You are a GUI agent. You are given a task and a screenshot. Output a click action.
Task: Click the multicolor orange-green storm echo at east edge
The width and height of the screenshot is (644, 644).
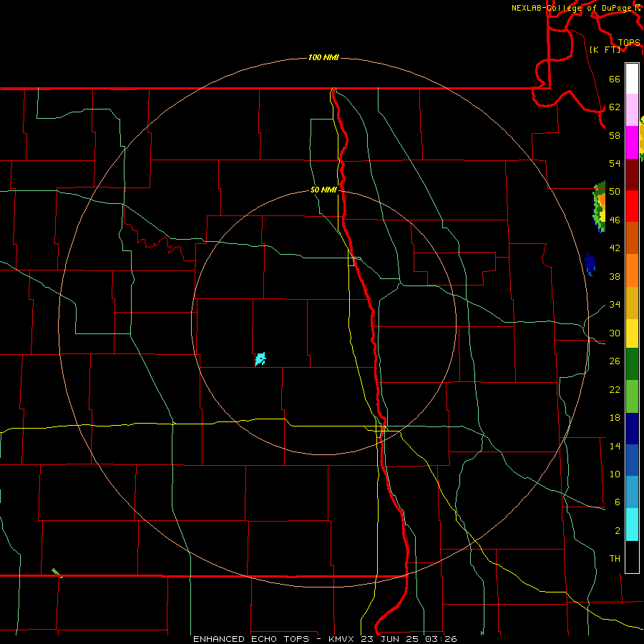pyautogui.click(x=599, y=207)
